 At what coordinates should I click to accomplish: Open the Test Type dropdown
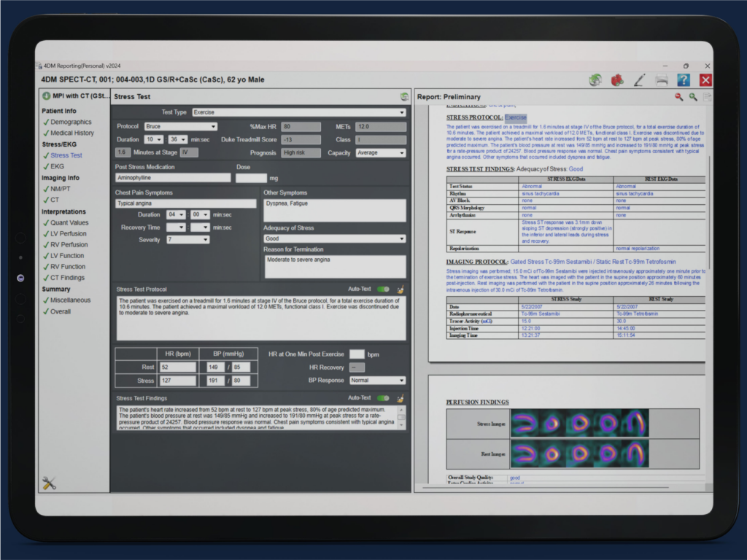(x=298, y=112)
